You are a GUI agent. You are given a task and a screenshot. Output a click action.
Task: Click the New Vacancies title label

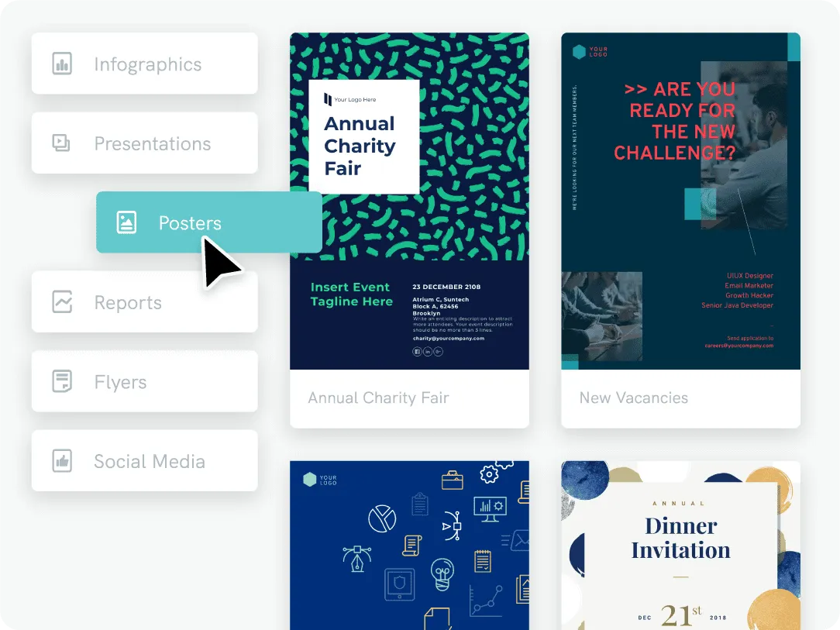[634, 398]
